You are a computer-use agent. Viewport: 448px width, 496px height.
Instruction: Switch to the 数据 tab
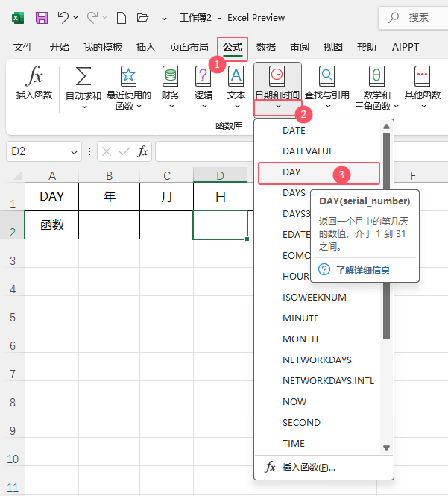pyautogui.click(x=266, y=47)
